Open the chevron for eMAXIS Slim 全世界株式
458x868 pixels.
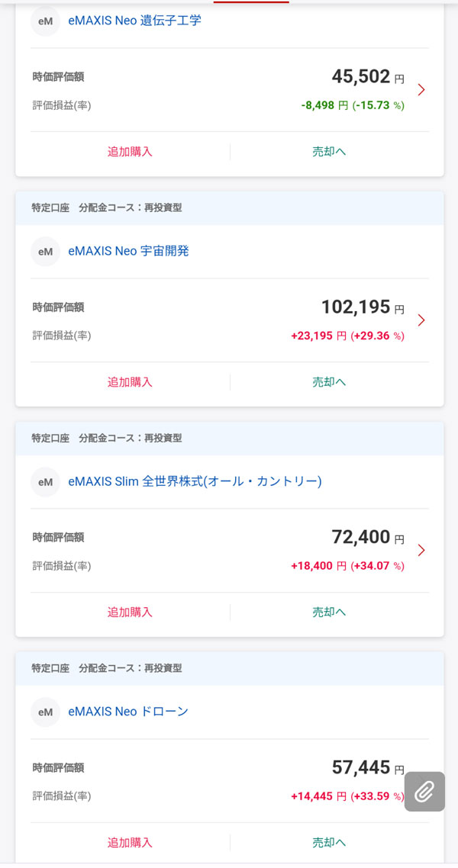(x=421, y=551)
